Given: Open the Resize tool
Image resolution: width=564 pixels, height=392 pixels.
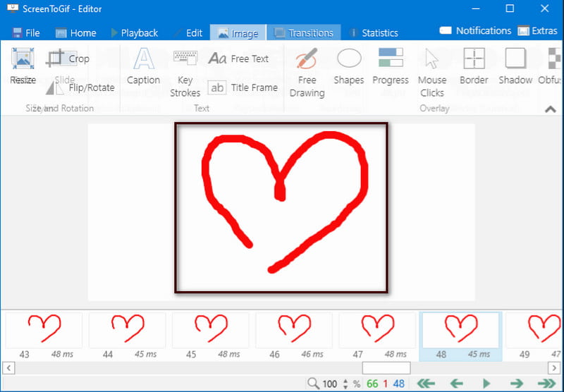Looking at the screenshot, I should pos(23,67).
